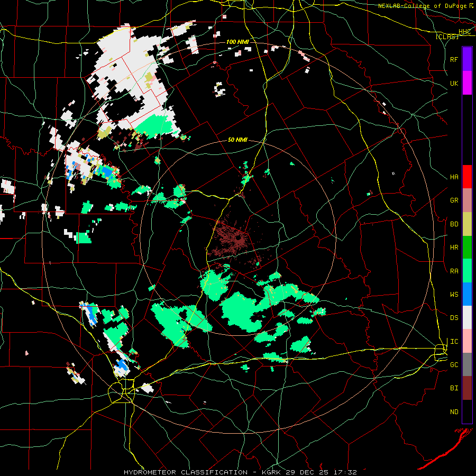Click the RF purple legend swatch
Screen dimensions: 476x476
467,59
